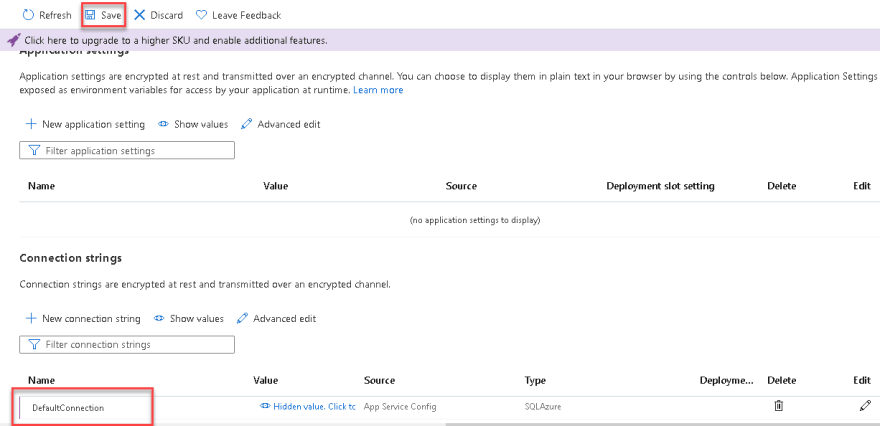Add a New connection string
The image size is (880, 426).
click(x=82, y=318)
